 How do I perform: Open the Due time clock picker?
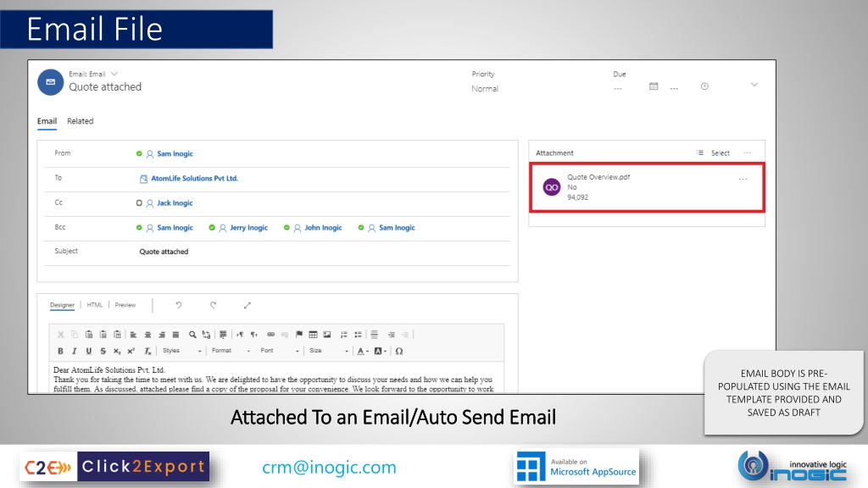(704, 86)
